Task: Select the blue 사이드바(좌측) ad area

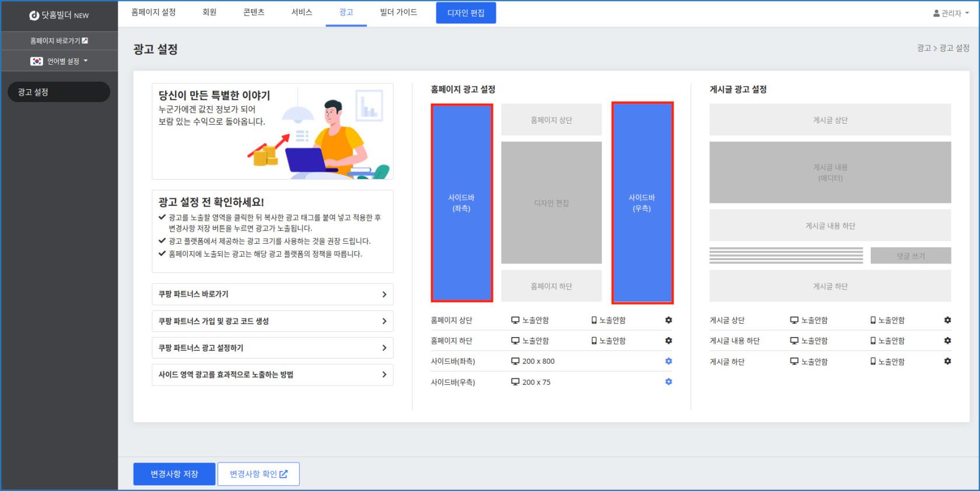Action: point(461,203)
